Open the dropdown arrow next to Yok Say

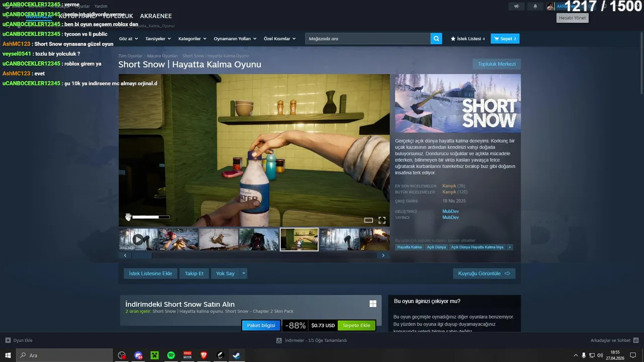click(244, 274)
